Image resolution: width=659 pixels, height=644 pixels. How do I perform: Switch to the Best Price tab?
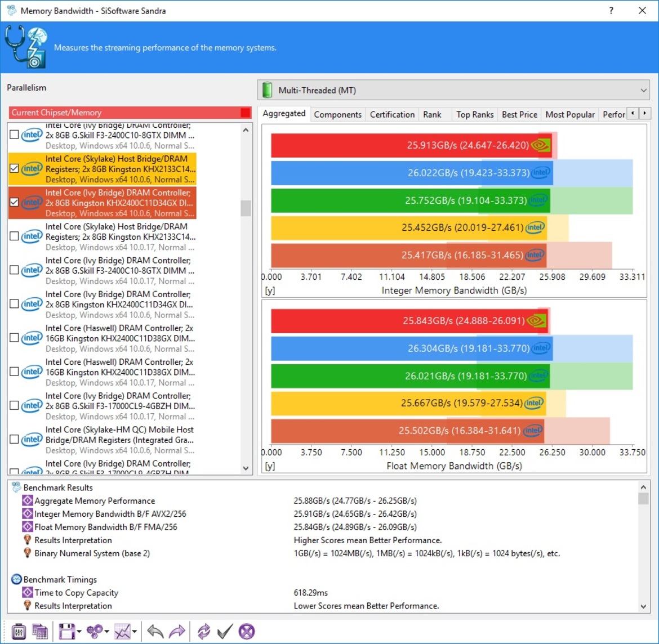[519, 114]
